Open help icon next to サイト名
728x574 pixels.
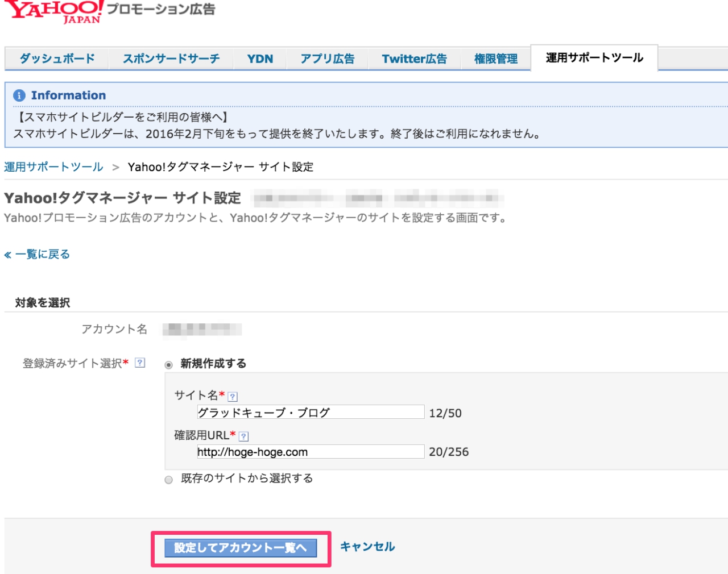tap(233, 397)
